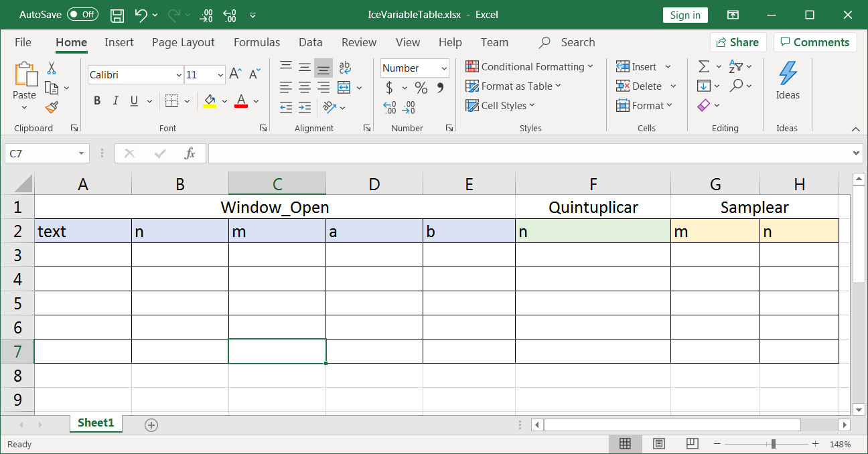This screenshot has width=868, height=454.
Task: Apply the red Font Color
Action: tap(242, 101)
